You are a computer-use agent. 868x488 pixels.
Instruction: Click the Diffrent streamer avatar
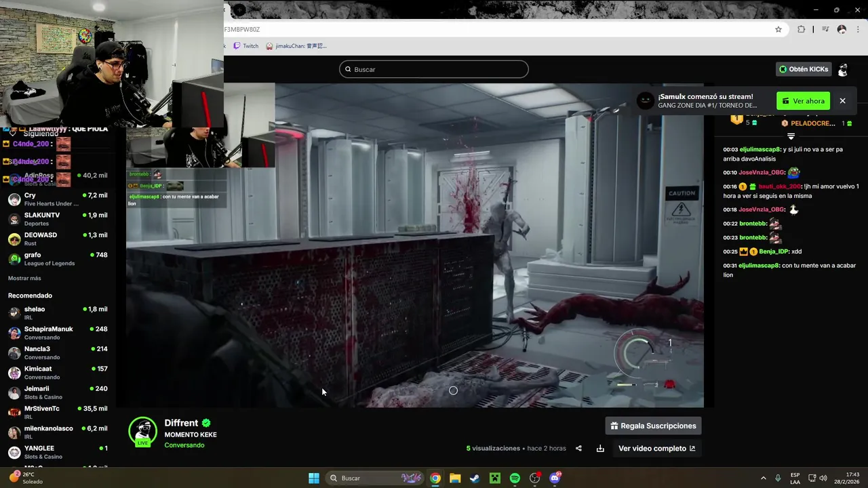coord(142,431)
